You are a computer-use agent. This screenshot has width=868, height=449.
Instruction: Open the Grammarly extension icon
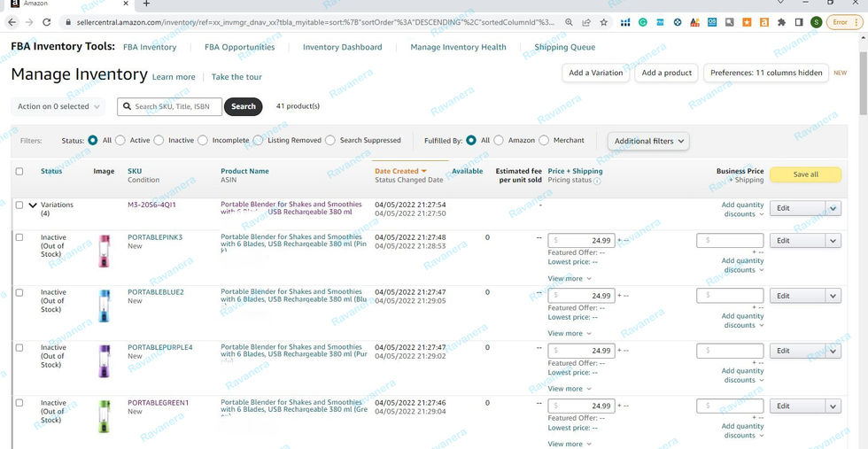pos(643,23)
